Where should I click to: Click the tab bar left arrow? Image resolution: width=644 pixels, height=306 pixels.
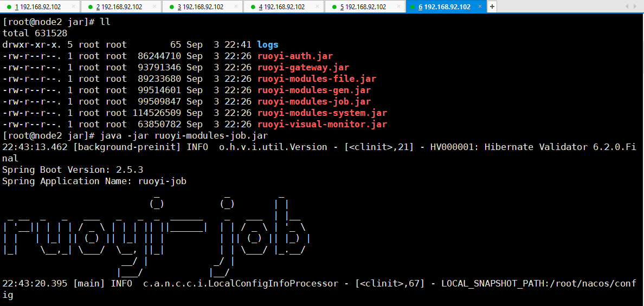[627, 6]
